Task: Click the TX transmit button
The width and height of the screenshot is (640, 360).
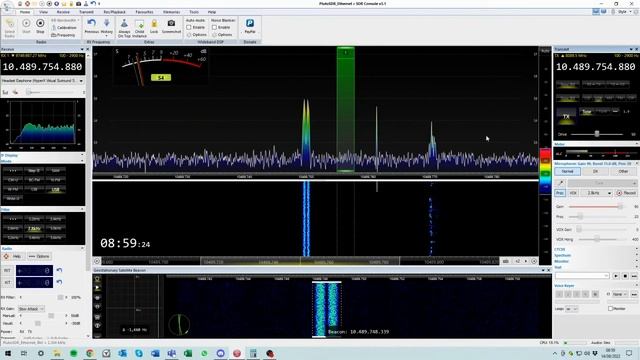Action: tap(567, 116)
